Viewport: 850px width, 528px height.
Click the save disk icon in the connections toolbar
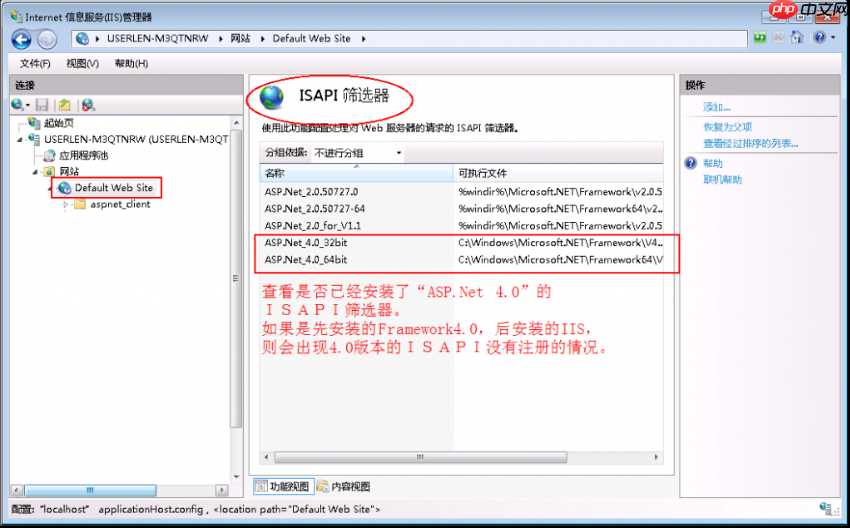click(42, 105)
